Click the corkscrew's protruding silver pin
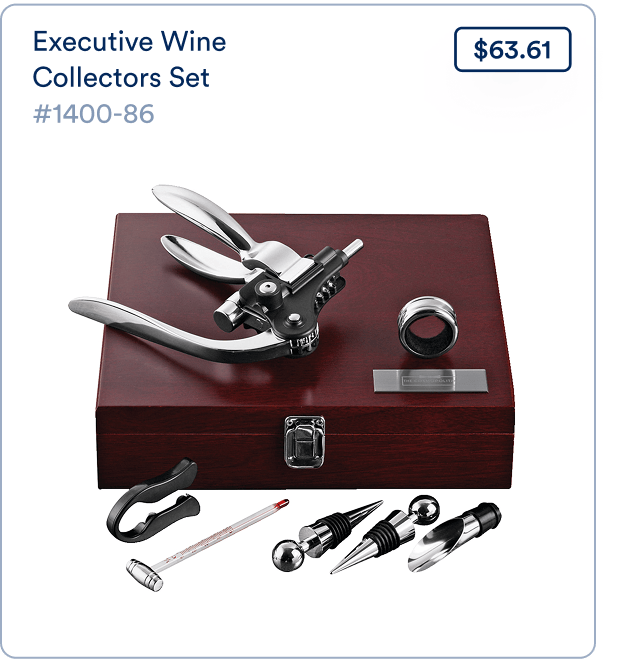 352,247
